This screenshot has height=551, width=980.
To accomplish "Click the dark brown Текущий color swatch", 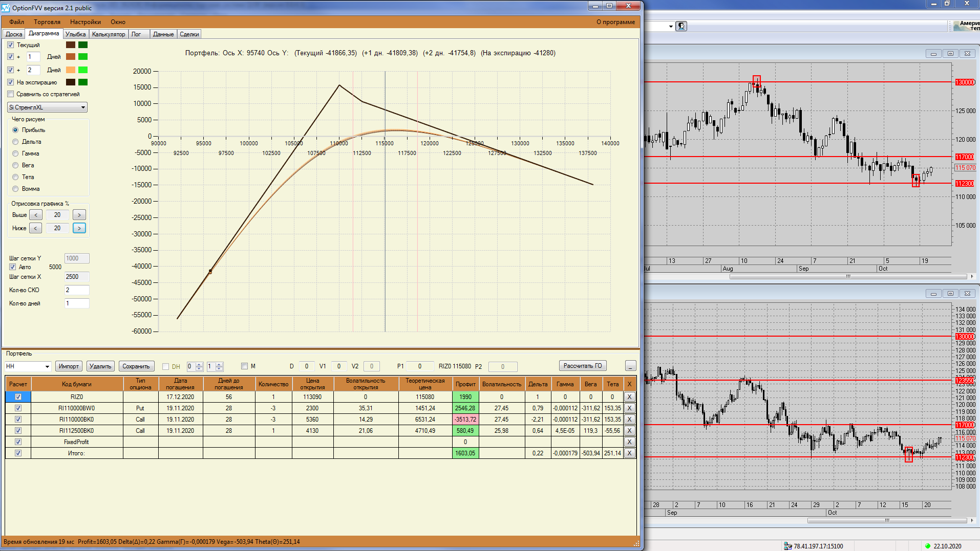I will 71,45.
